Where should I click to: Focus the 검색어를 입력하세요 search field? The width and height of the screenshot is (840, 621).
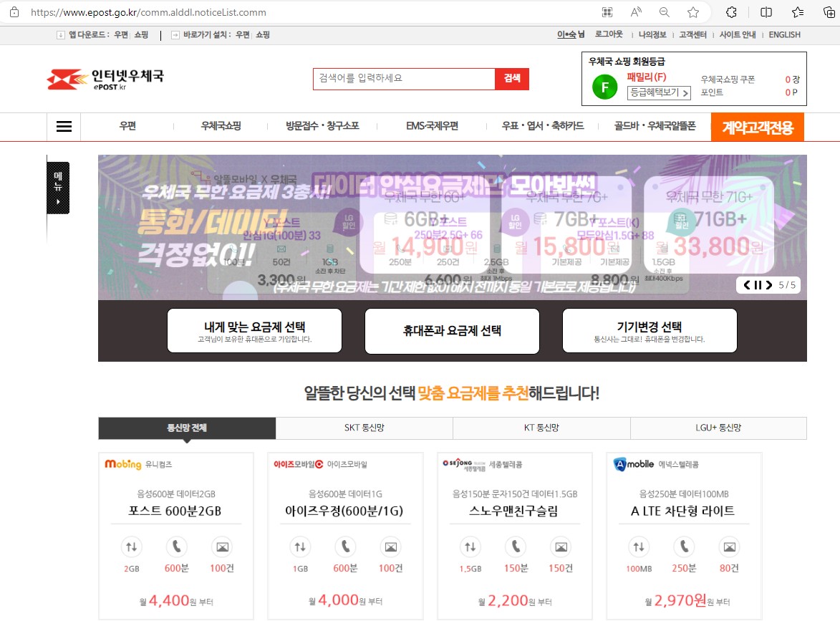coord(404,79)
